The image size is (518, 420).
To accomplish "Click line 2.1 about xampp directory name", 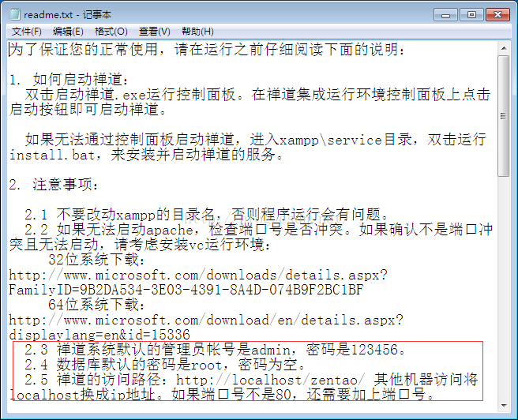I will 207,215.
